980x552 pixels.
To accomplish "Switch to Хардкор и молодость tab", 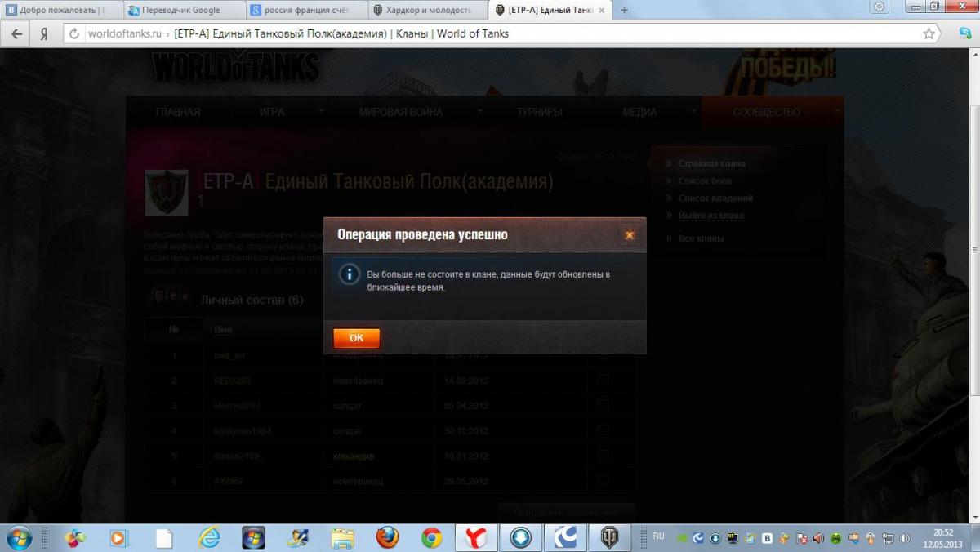I will [429, 10].
